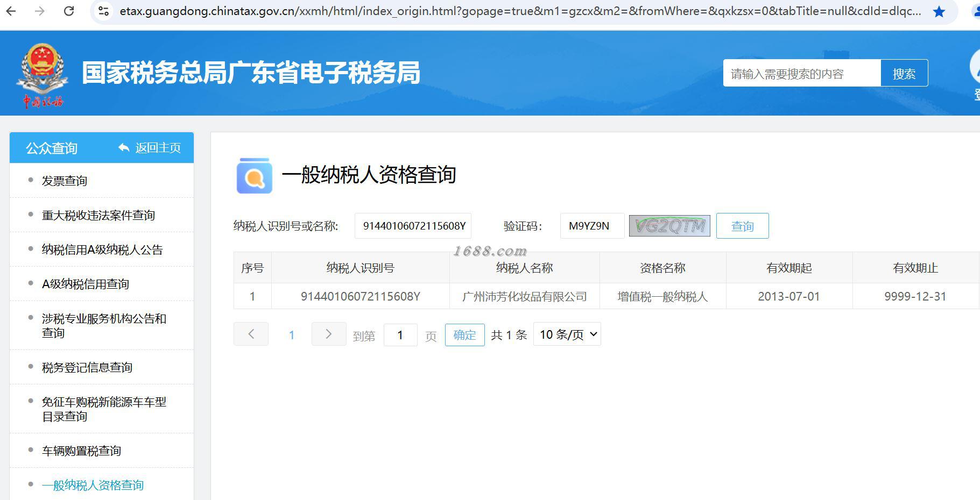Go to next results page
Screen dimensions: 980x500
[329, 334]
